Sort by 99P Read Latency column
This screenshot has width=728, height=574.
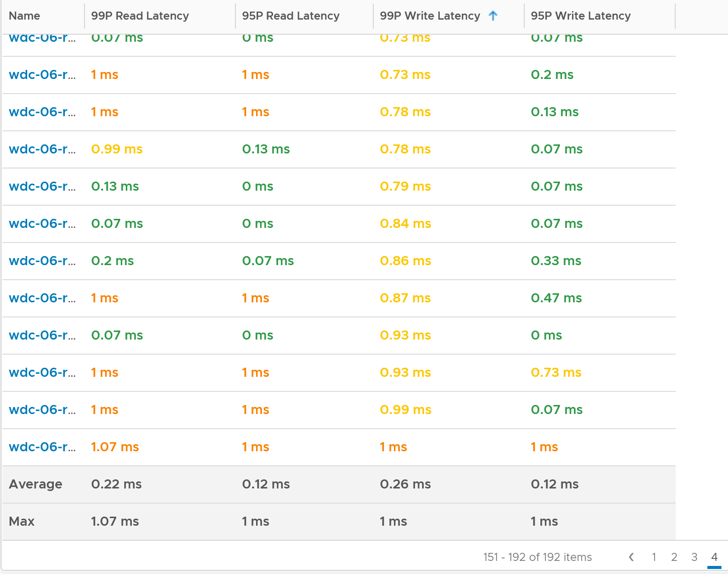pos(140,16)
